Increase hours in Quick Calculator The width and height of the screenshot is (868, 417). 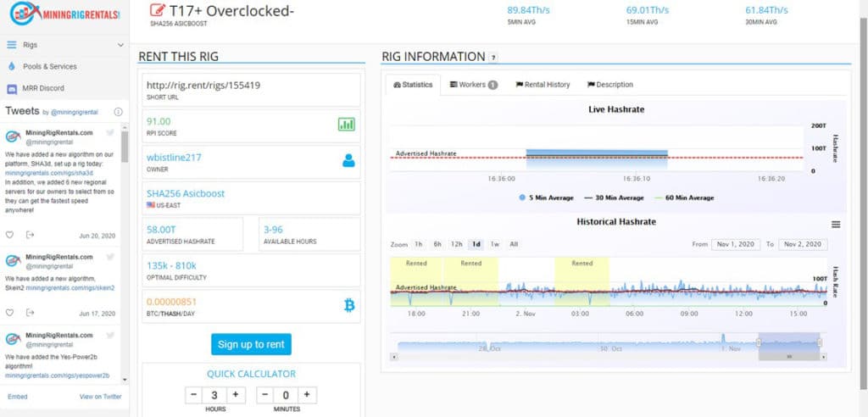236,395
